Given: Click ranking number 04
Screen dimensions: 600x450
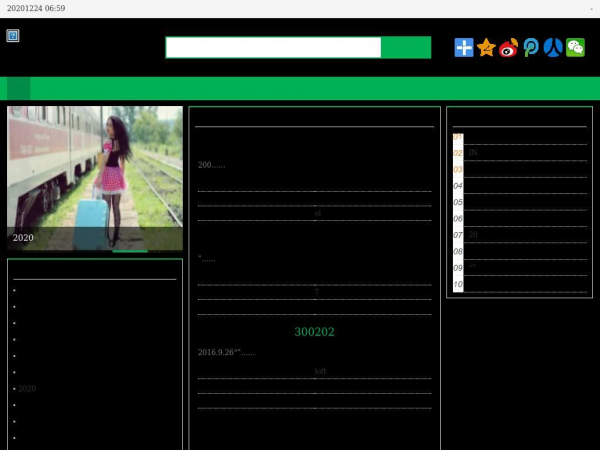Looking at the screenshot, I should click(458, 186).
